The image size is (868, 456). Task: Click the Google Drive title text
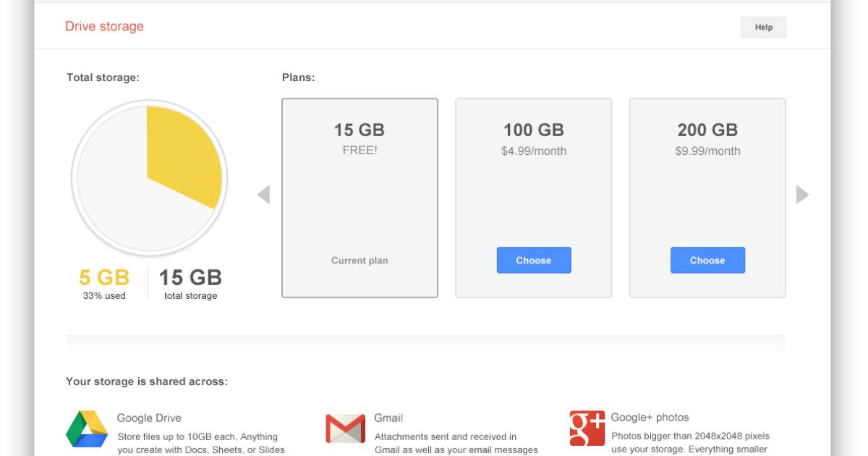pyautogui.click(x=149, y=418)
